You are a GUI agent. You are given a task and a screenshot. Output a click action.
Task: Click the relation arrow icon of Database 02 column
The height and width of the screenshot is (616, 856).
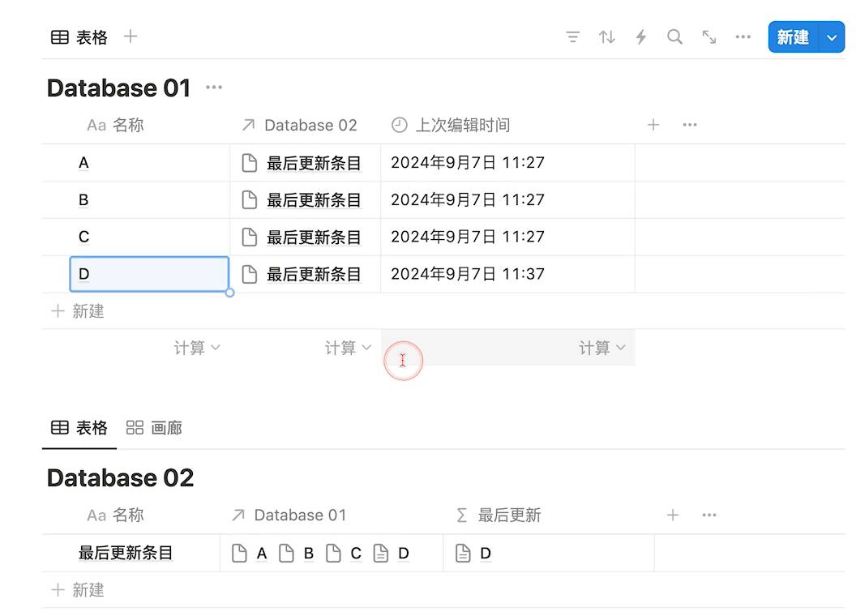click(248, 125)
